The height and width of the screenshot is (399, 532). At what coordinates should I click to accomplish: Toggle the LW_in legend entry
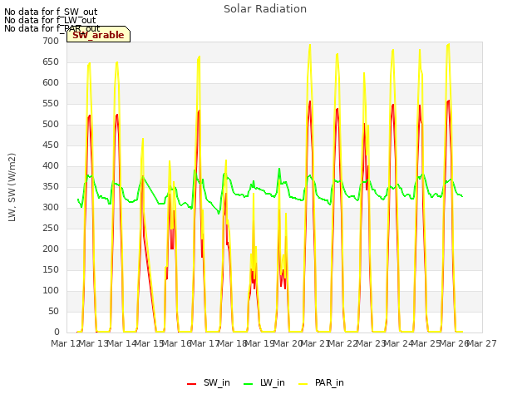click(264, 382)
